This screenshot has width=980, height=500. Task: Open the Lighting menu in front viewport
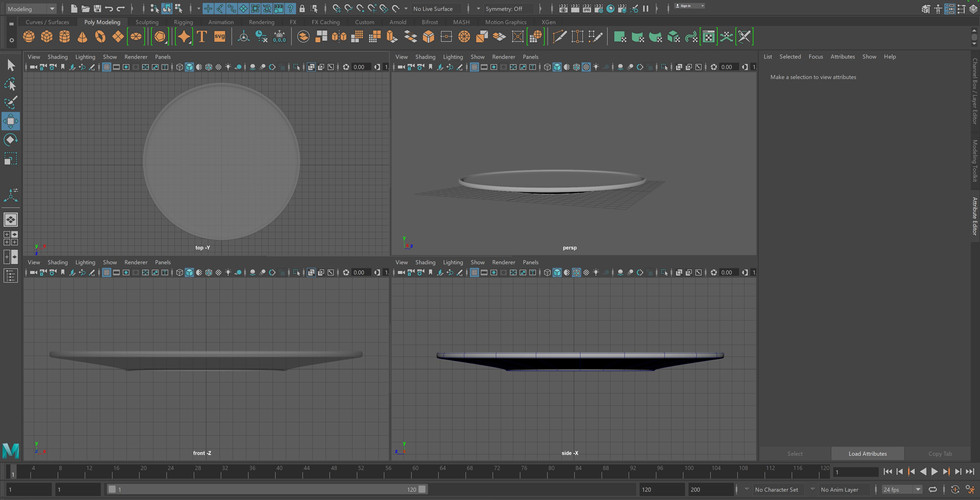click(x=85, y=262)
